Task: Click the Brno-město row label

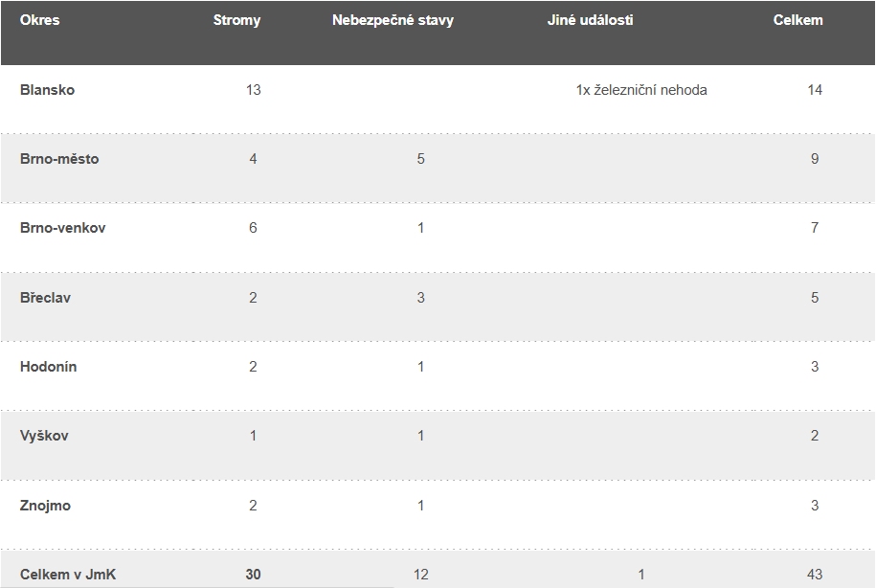Action: coord(59,159)
